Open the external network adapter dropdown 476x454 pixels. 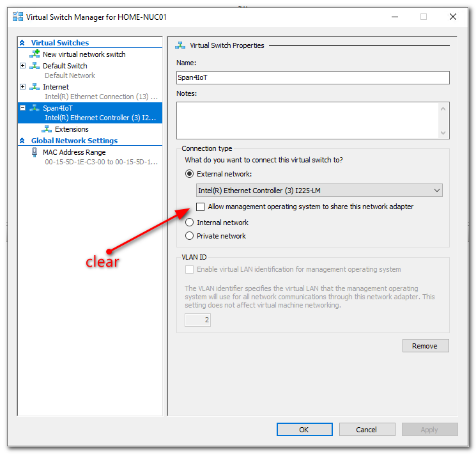pos(436,191)
